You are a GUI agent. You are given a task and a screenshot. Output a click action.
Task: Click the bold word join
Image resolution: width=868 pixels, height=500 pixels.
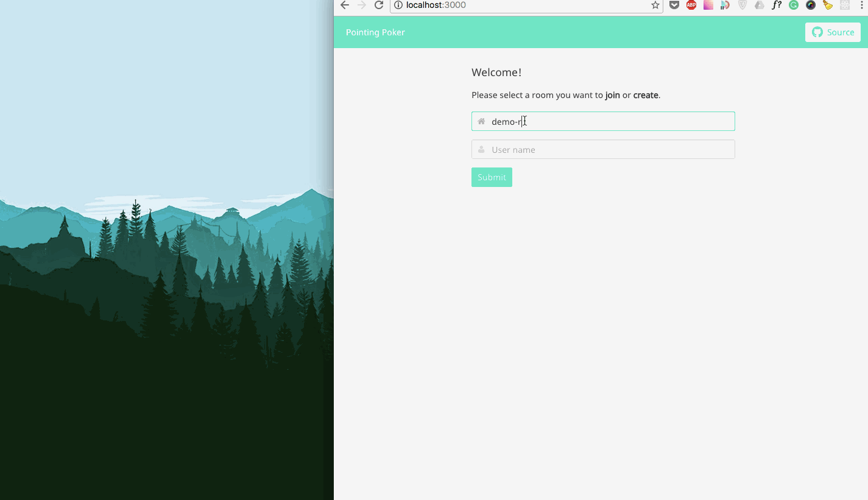click(612, 95)
